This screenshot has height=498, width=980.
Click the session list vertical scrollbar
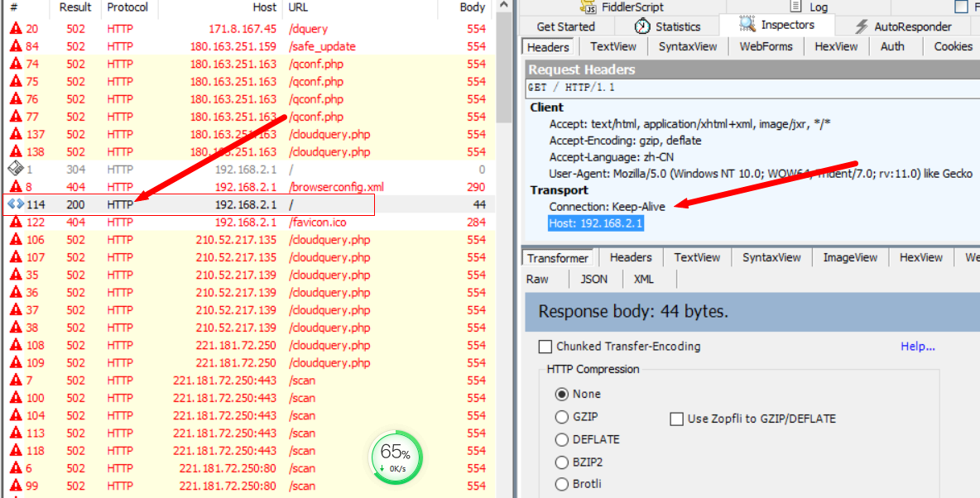(x=504, y=250)
